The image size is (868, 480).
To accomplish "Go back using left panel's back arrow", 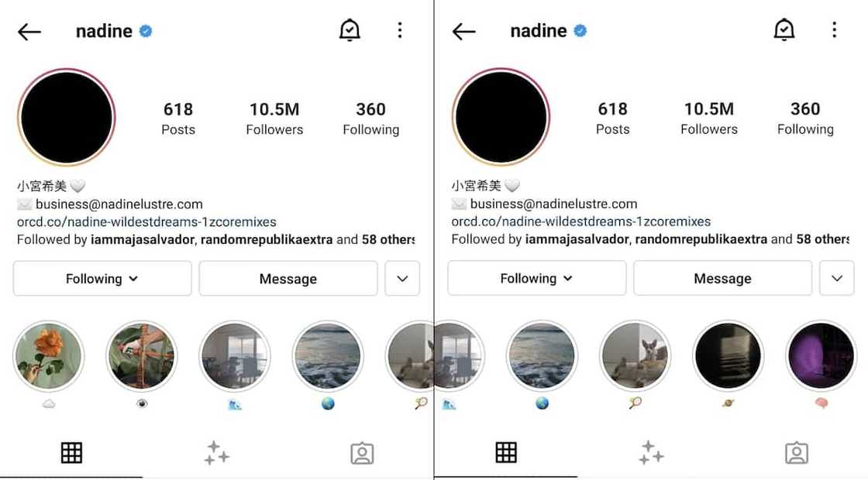I will point(29,32).
